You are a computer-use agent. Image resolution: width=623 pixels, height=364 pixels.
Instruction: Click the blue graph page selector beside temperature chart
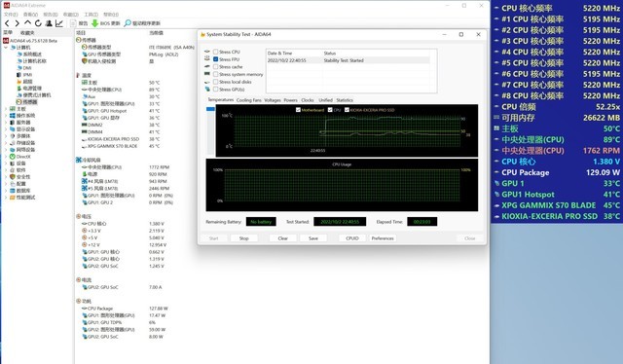point(210,109)
